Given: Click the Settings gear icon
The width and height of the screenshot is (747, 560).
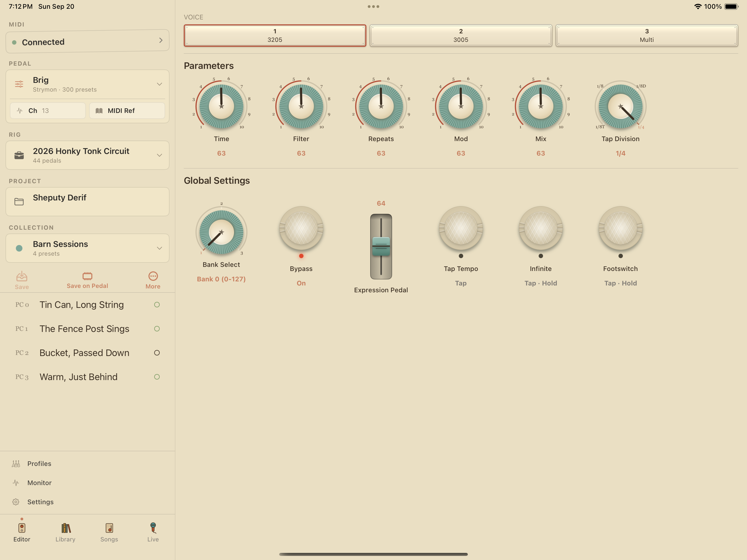Looking at the screenshot, I should (16, 502).
